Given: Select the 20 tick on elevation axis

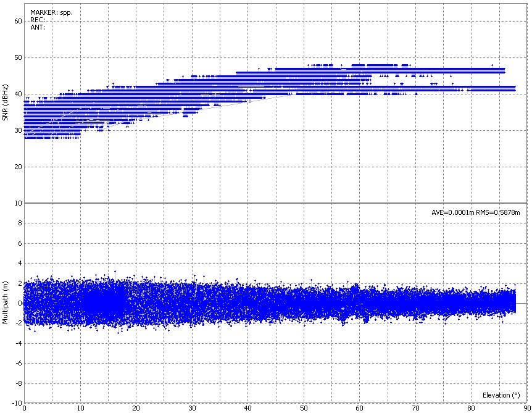Looking at the screenshot, I should pos(136,407).
